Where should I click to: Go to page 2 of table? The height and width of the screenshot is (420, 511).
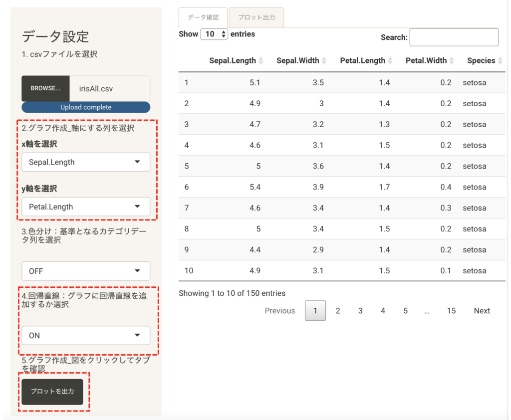(338, 311)
